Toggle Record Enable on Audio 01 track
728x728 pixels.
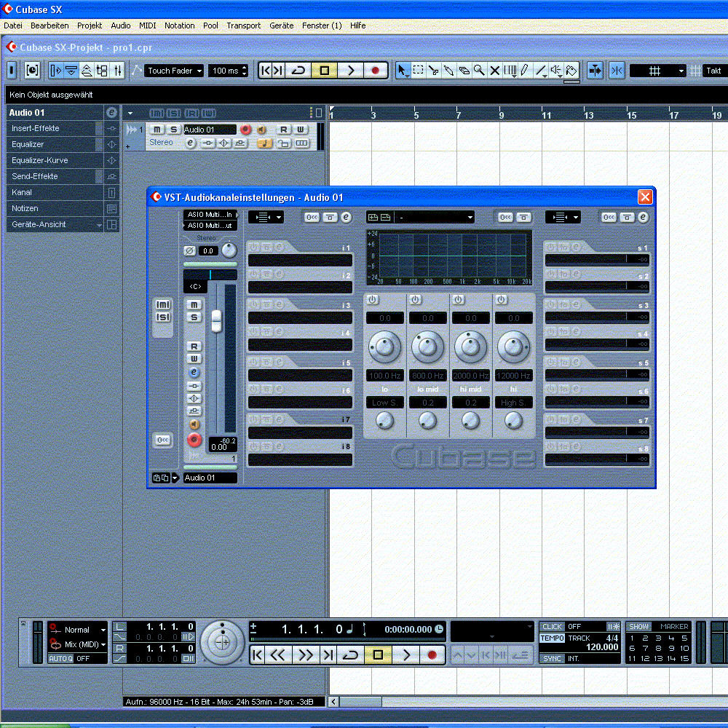coord(245,130)
